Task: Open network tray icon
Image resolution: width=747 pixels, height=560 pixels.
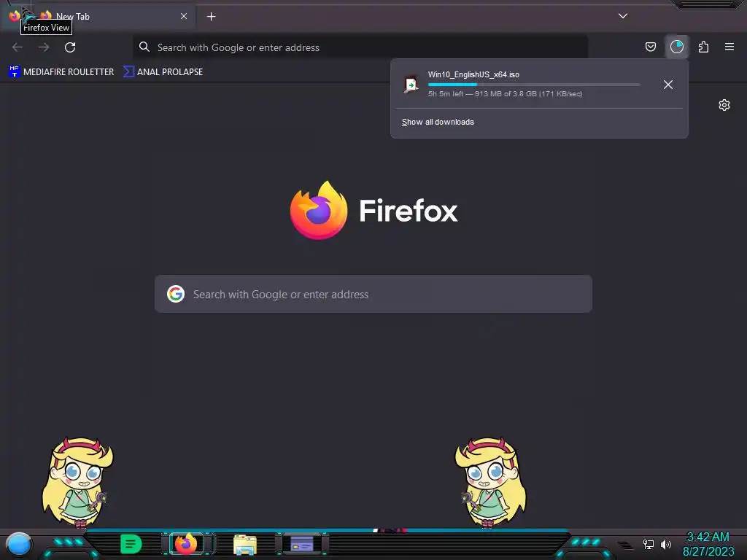Action: [x=649, y=544]
